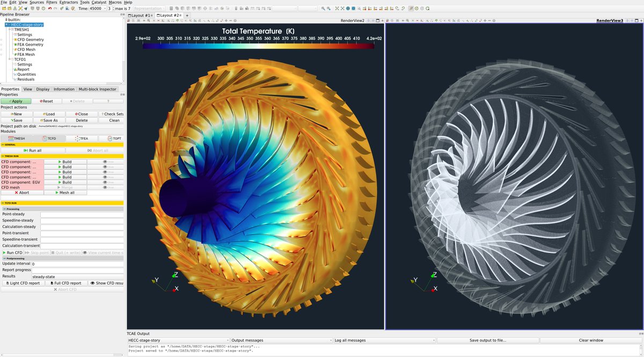This screenshot has width=644, height=357.
Task: Toggle eye visibility for CFD Mesh
Action: [2, 49]
